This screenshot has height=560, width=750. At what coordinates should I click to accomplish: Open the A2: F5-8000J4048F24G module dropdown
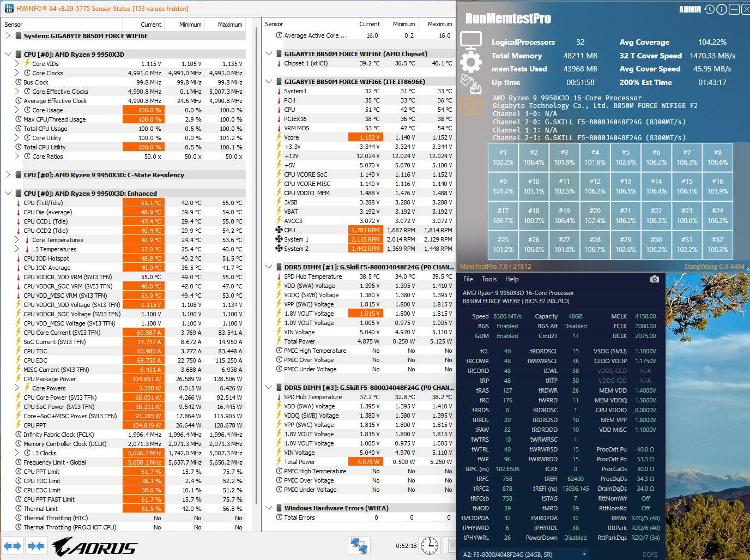pyautogui.click(x=584, y=555)
